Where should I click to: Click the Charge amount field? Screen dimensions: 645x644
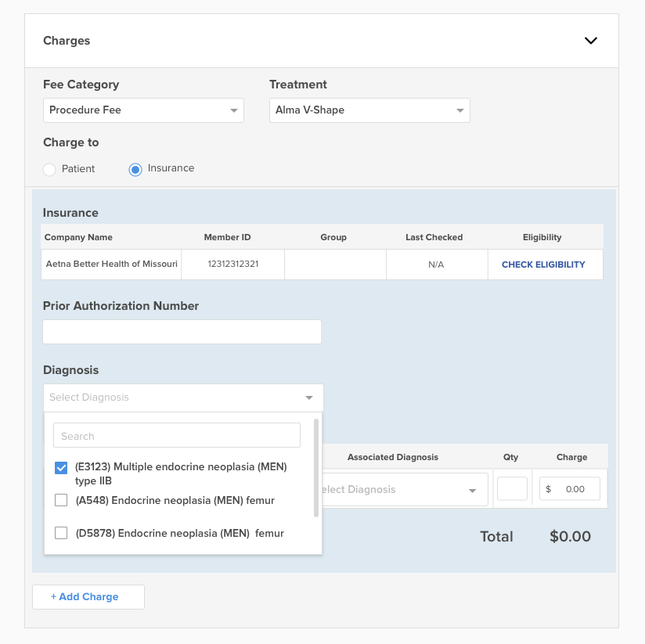(x=570, y=488)
